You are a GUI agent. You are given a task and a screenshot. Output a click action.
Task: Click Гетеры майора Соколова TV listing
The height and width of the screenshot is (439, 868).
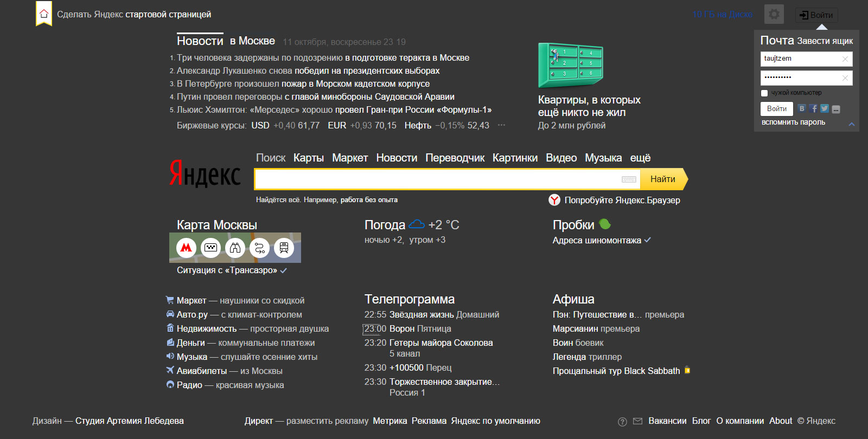pos(441,343)
